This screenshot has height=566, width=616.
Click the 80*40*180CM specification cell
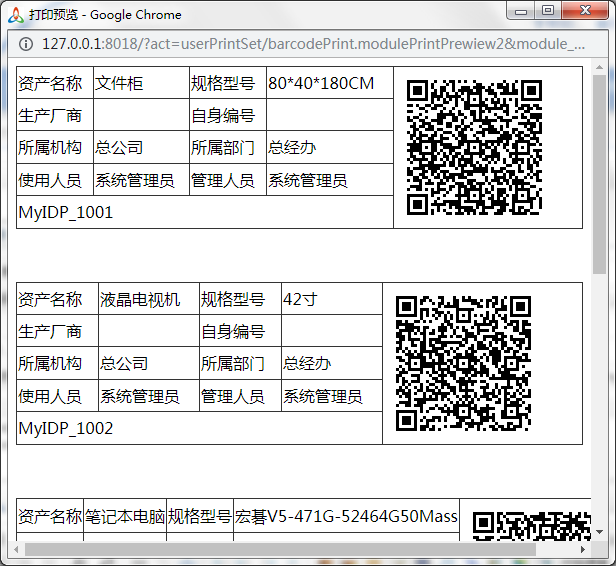pos(328,83)
